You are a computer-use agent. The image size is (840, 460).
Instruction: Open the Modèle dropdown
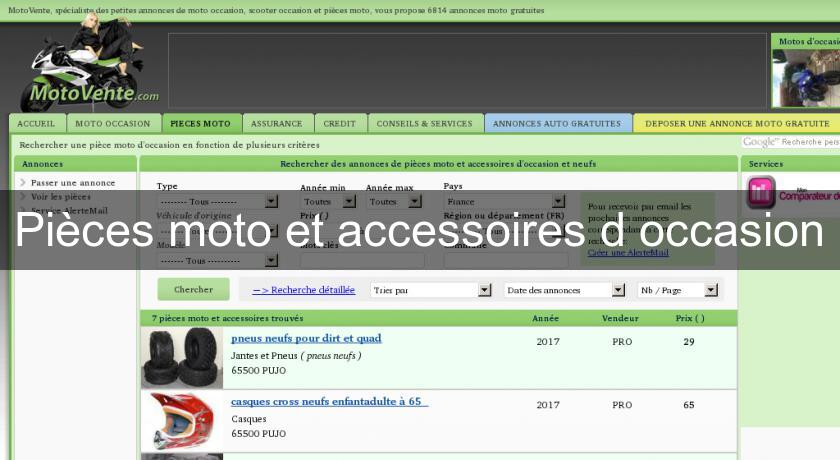[218, 261]
